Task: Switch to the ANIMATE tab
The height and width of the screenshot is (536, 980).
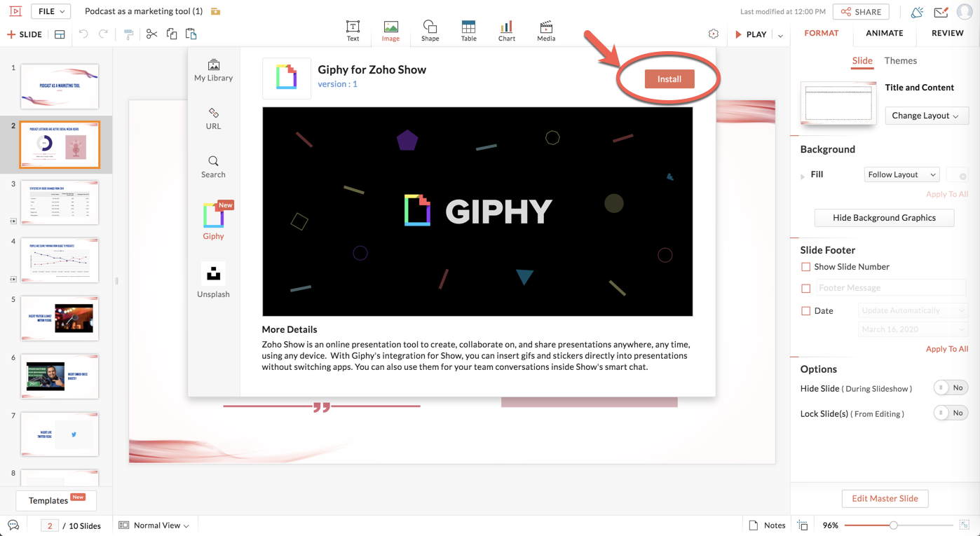Action: pos(885,33)
